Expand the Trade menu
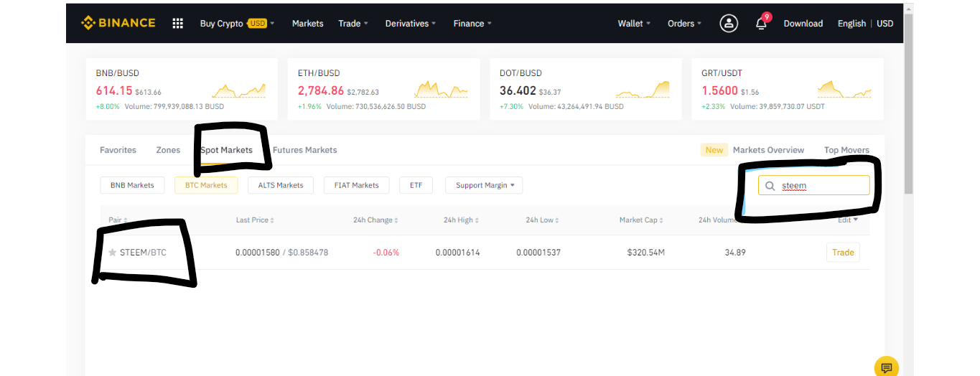Viewport: 980px width, 376px height. pyautogui.click(x=353, y=24)
